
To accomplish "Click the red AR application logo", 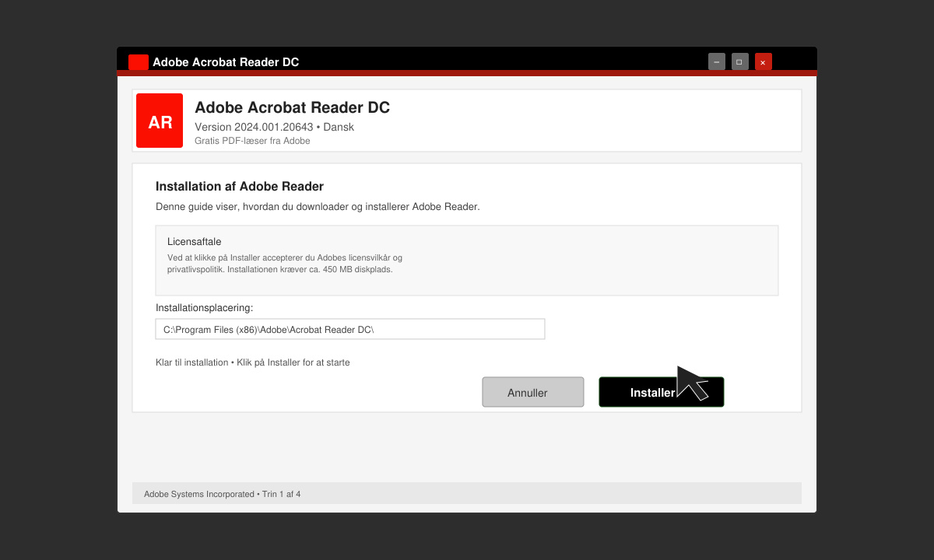I will pyautogui.click(x=160, y=121).
